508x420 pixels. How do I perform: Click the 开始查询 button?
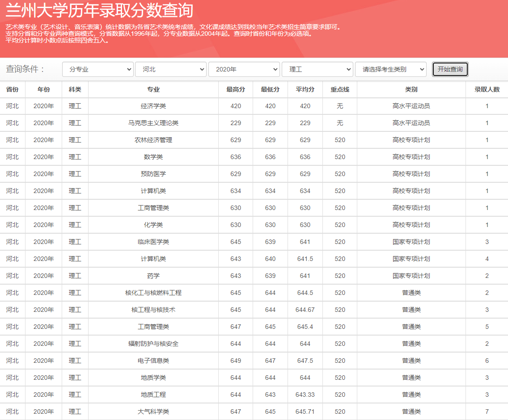pos(450,69)
